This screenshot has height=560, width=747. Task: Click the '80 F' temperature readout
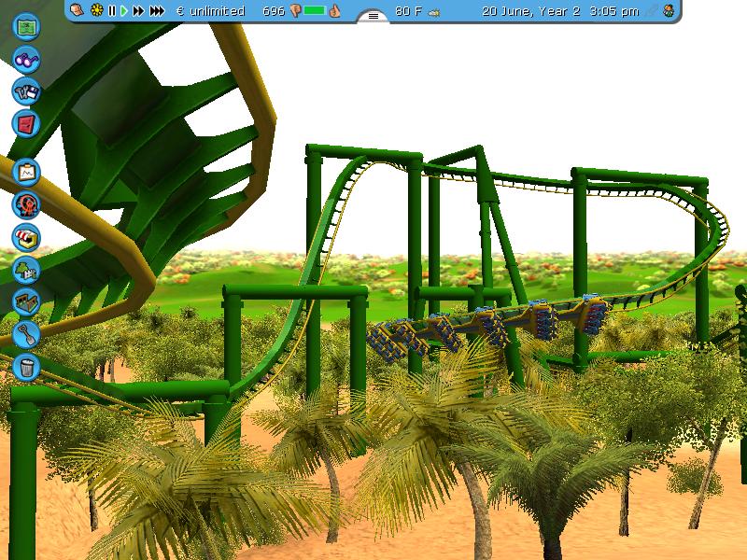point(408,11)
